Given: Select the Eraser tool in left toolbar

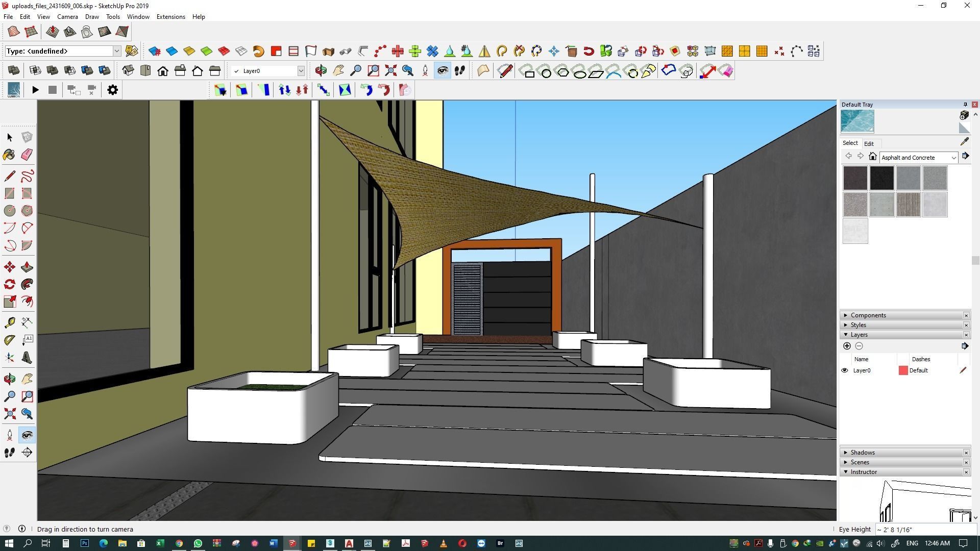Looking at the screenshot, I should tap(27, 155).
